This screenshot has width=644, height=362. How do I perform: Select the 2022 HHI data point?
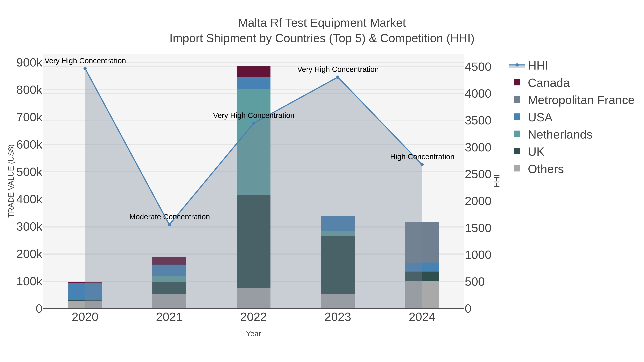tap(253, 123)
